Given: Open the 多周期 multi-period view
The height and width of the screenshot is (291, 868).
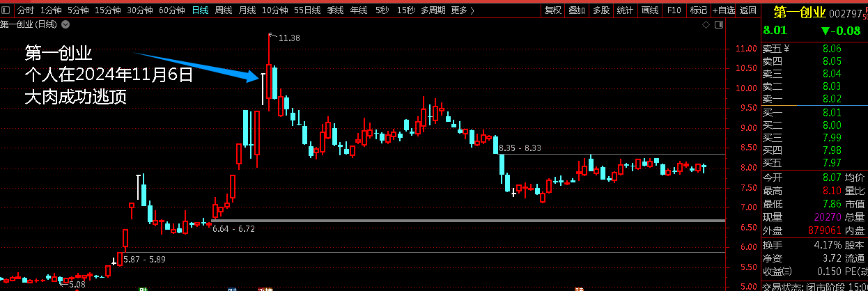Looking at the screenshot, I should pos(433,10).
